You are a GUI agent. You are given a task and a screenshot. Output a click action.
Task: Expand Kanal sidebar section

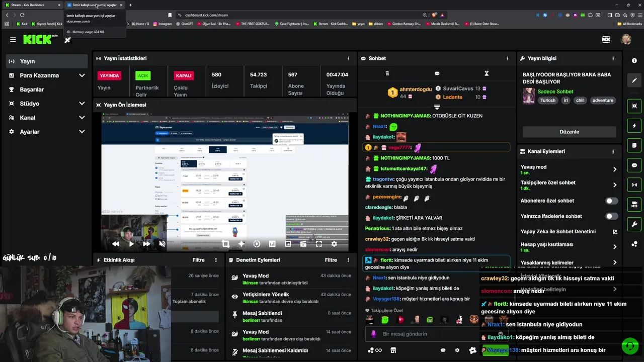point(82,118)
